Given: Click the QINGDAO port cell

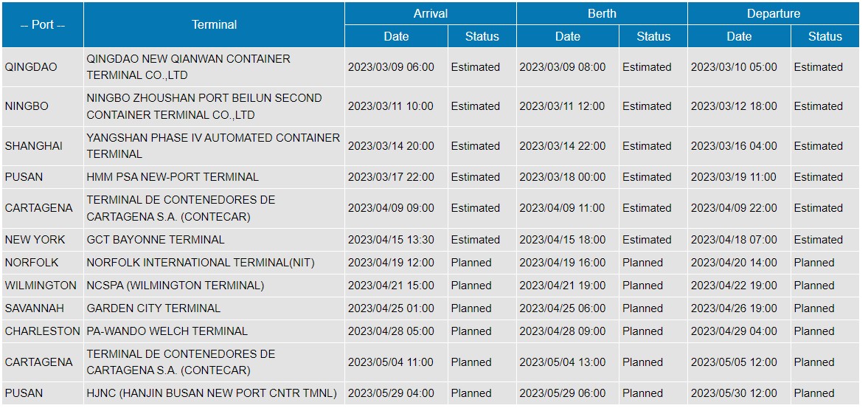Looking at the screenshot, I should point(31,67).
